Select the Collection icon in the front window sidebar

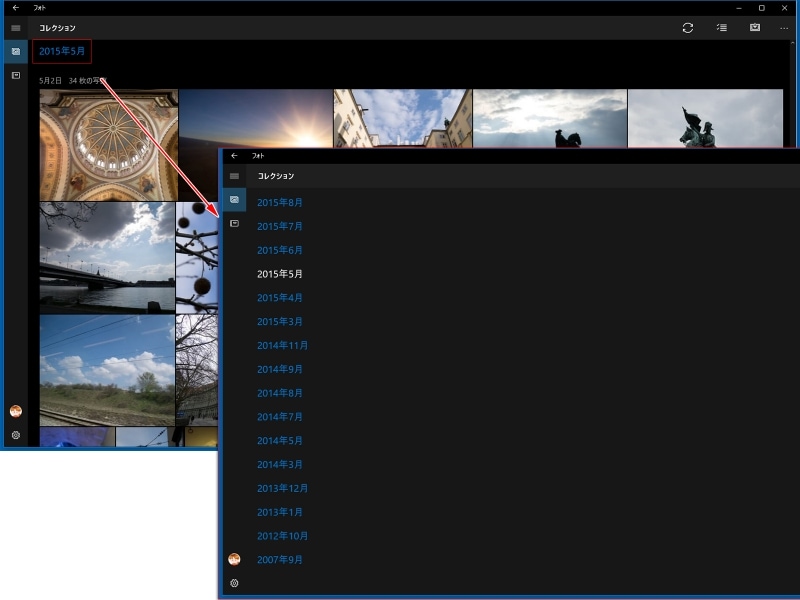(x=234, y=200)
